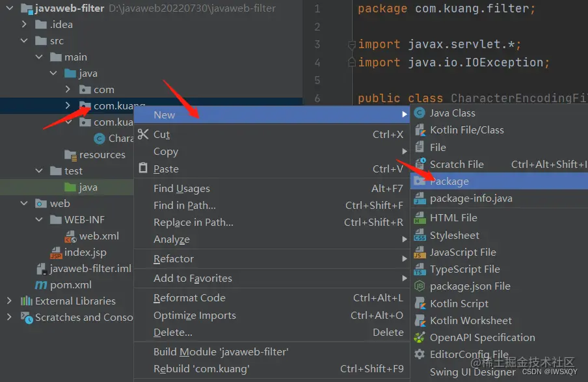
Task: Collapse the blue java source folder
Action: click(x=53, y=73)
